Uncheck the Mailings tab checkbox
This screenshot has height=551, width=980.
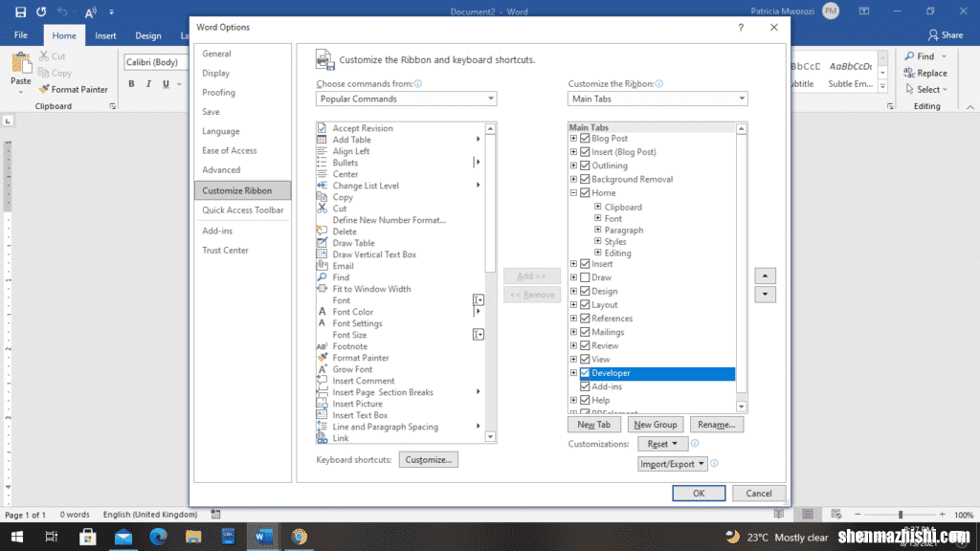[585, 332]
